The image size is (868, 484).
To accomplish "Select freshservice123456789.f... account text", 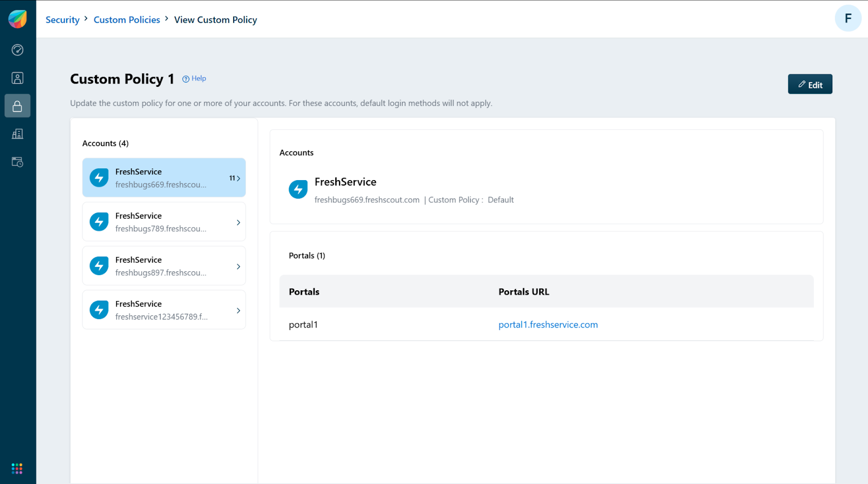I will (x=161, y=316).
